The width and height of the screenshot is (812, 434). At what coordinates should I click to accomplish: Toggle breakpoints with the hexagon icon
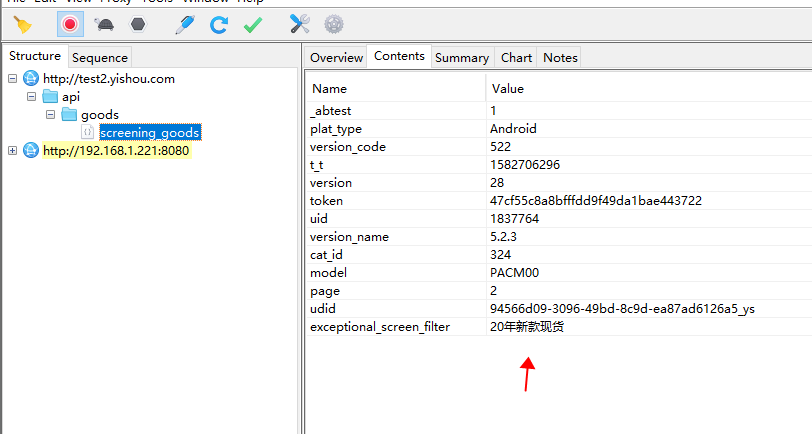(138, 24)
